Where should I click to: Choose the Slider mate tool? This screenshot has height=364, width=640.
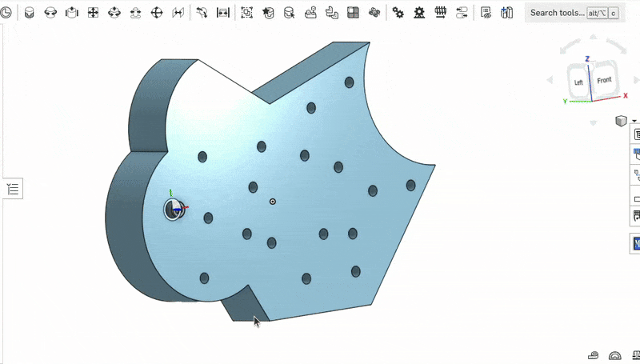72,13
